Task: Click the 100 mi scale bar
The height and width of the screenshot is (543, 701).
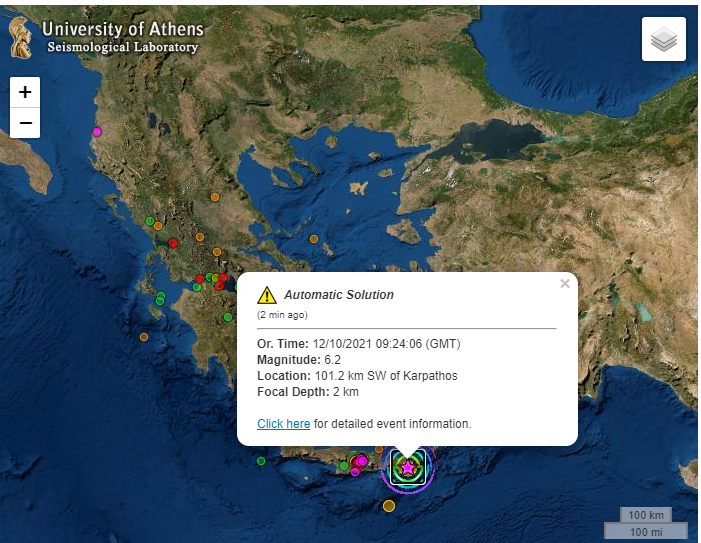Action: tap(646, 531)
